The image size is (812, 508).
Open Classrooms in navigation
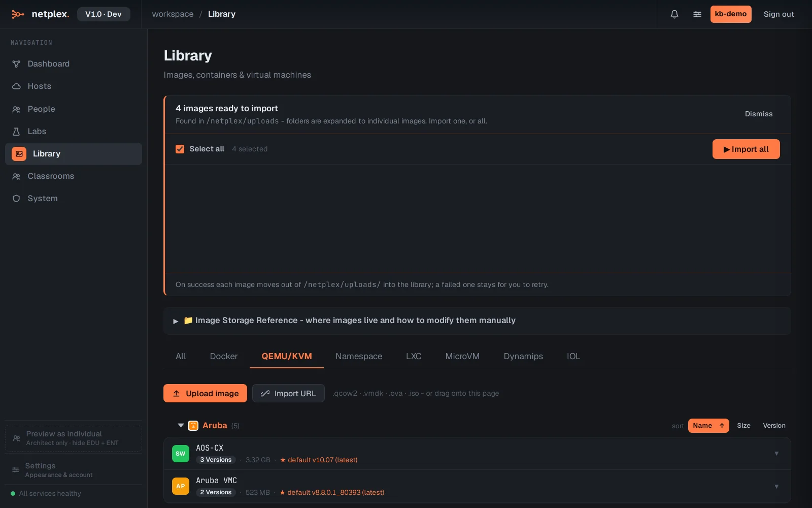point(74,176)
